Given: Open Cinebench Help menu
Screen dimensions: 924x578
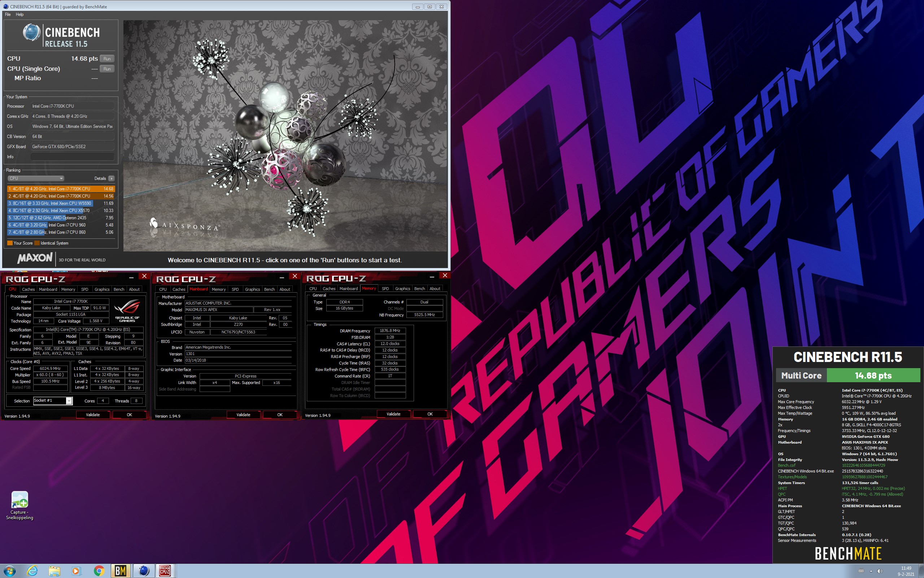Looking at the screenshot, I should [19, 14].
